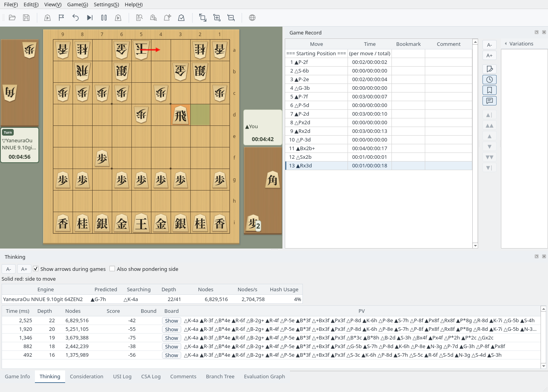The width and height of the screenshot is (548, 392).
Task: Click the shogi piece with magnifier search icon
Action: coord(153,18)
